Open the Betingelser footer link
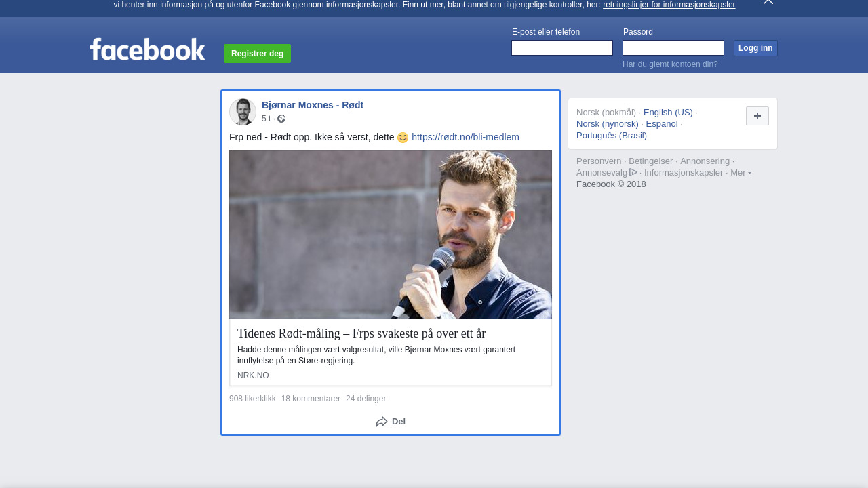868x488 pixels. 650,161
